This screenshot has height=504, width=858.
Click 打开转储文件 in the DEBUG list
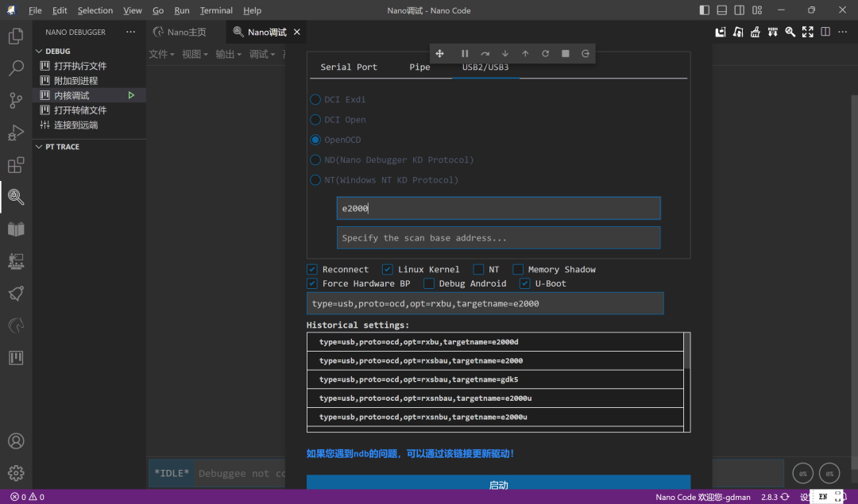pos(80,110)
